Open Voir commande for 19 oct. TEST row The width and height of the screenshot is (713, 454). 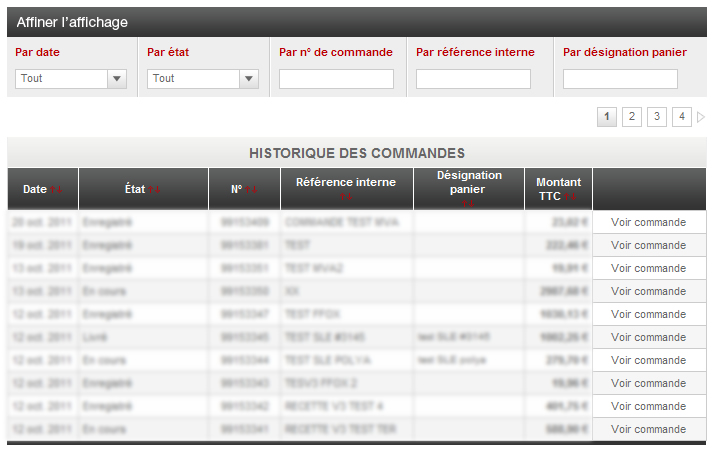point(648,245)
